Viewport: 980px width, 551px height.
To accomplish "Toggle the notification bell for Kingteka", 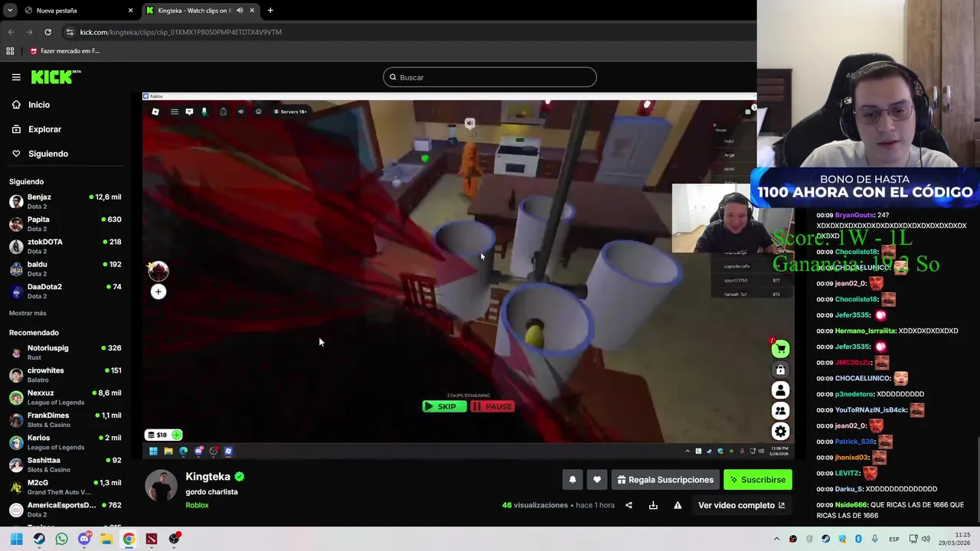I will click(572, 480).
